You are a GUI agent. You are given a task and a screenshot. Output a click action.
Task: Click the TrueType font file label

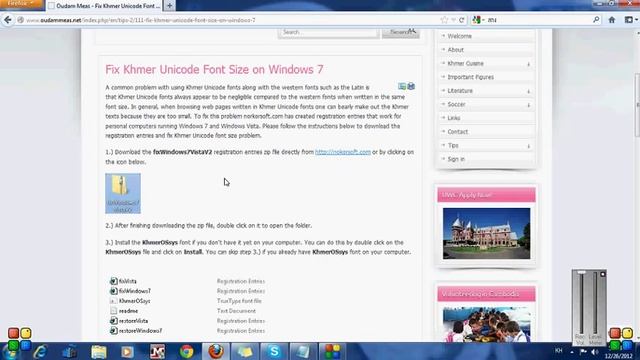239,301
